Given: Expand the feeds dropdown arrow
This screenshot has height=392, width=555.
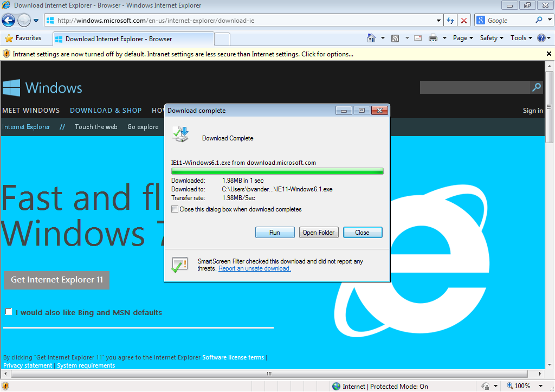Looking at the screenshot, I should click(x=407, y=38).
